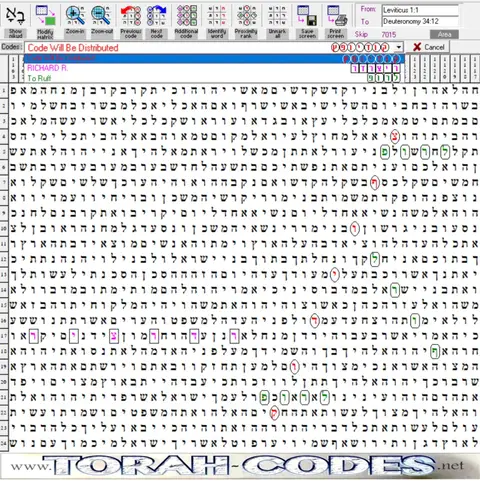This screenshot has height=481, width=480.
Task: Click the red circled letter in row 4
Action: pyautogui.click(x=395, y=136)
